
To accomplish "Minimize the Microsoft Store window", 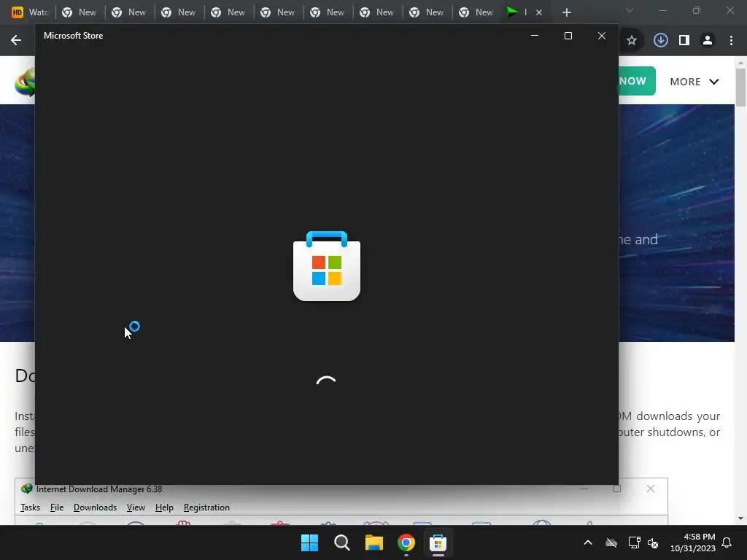I will pyautogui.click(x=535, y=36).
